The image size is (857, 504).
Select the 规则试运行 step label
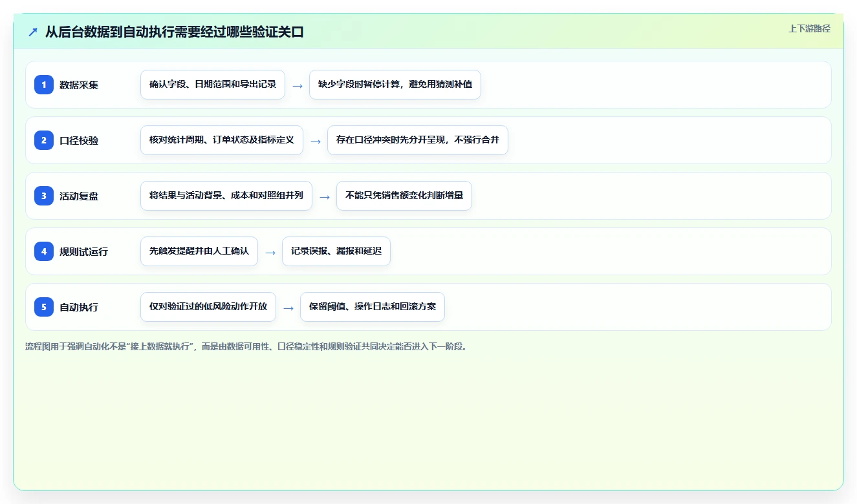pyautogui.click(x=83, y=251)
